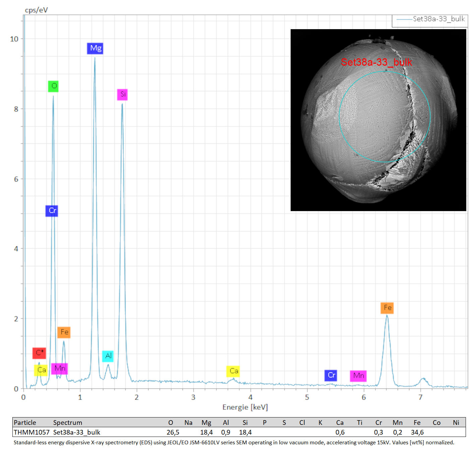Select the red C* peak label
The image size is (476, 452).
point(39,353)
